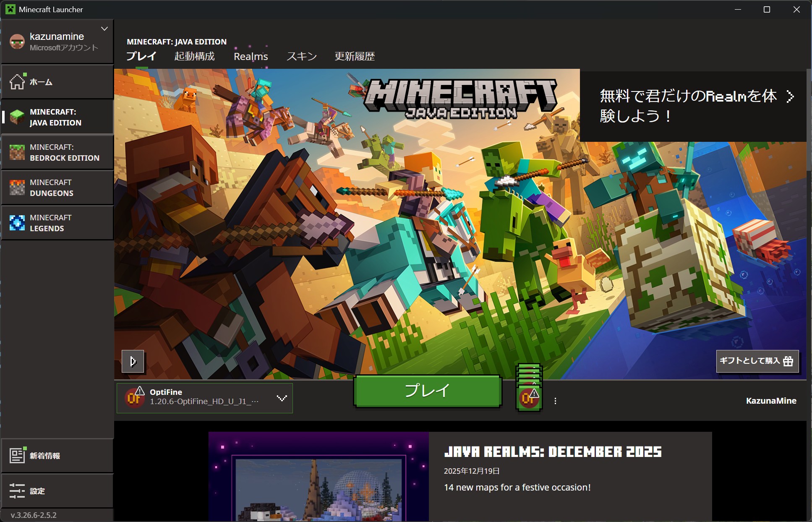812x522 pixels.
Task: Open Java Realms: December 2025 news headline
Action: [x=553, y=452]
